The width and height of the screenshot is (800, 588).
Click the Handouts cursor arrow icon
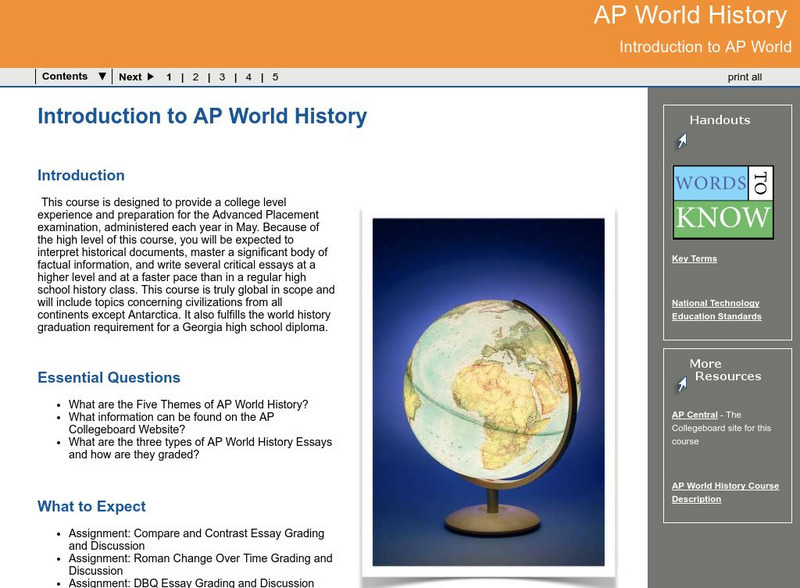coord(681,141)
